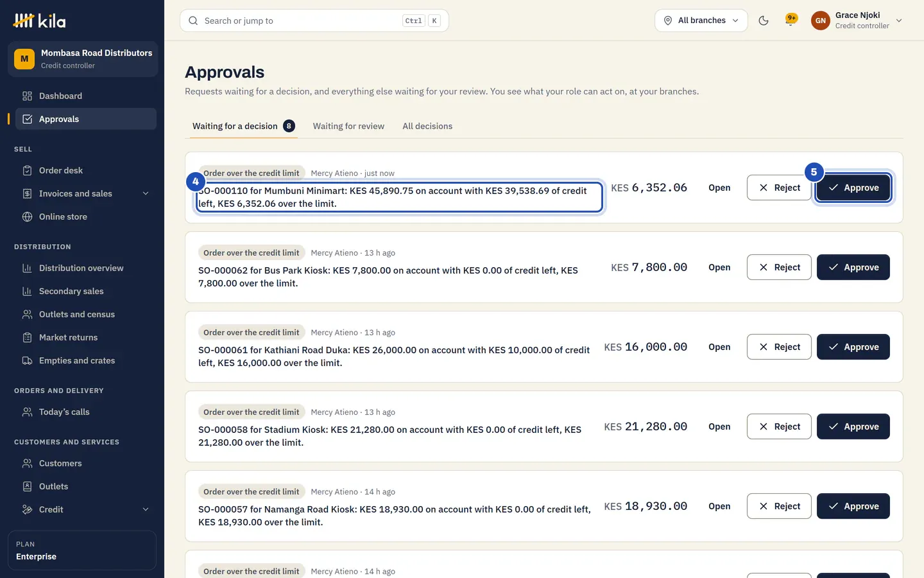Click the SO-000058 Stadium Kiosk description text
This screenshot has height=578, width=924.
pos(390,436)
